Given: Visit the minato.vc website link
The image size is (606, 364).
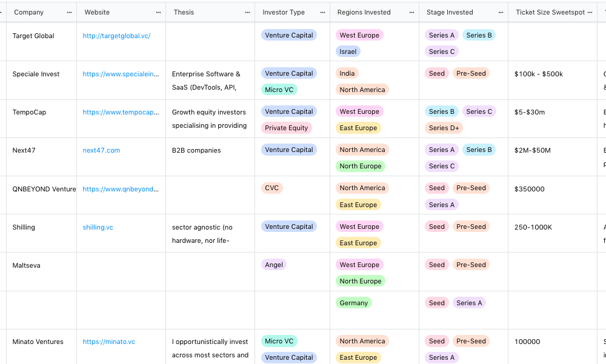Looking at the screenshot, I should click(x=109, y=342).
